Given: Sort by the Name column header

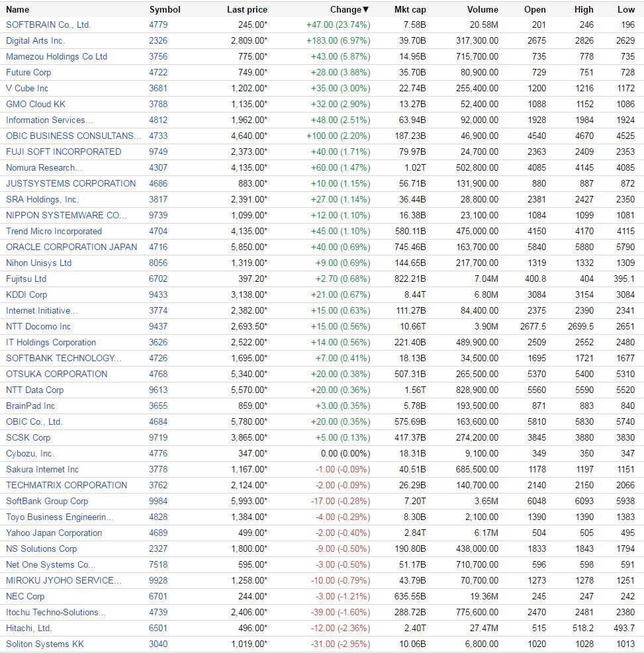Looking at the screenshot, I should pos(17,9).
